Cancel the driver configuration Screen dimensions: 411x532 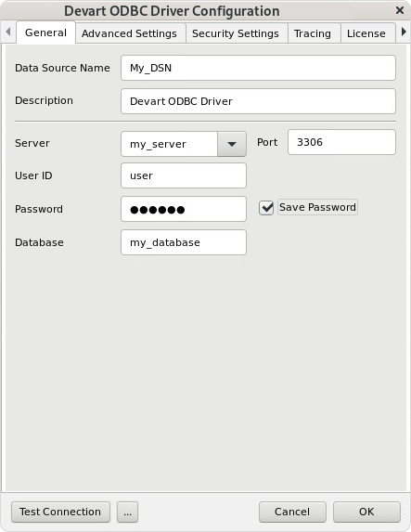point(292,512)
